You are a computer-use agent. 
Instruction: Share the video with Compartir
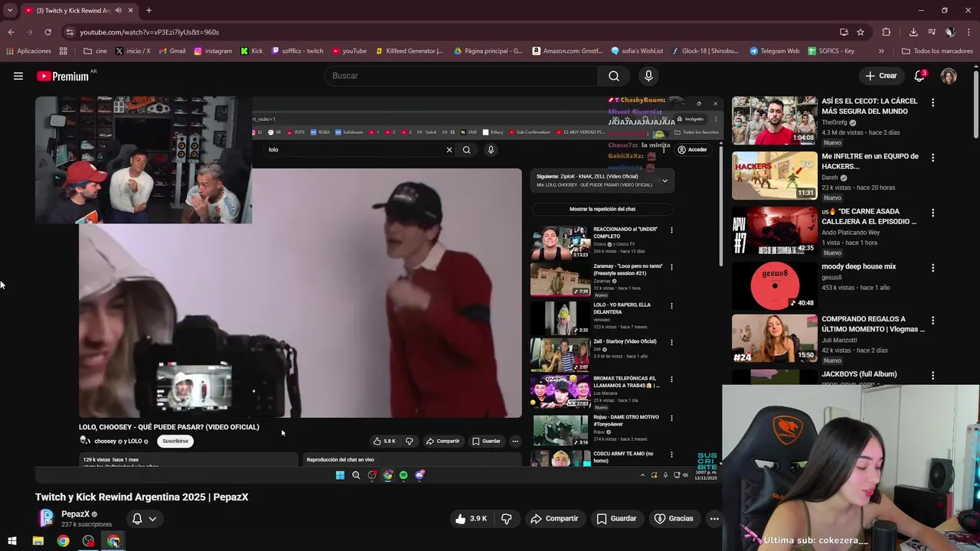554,518
